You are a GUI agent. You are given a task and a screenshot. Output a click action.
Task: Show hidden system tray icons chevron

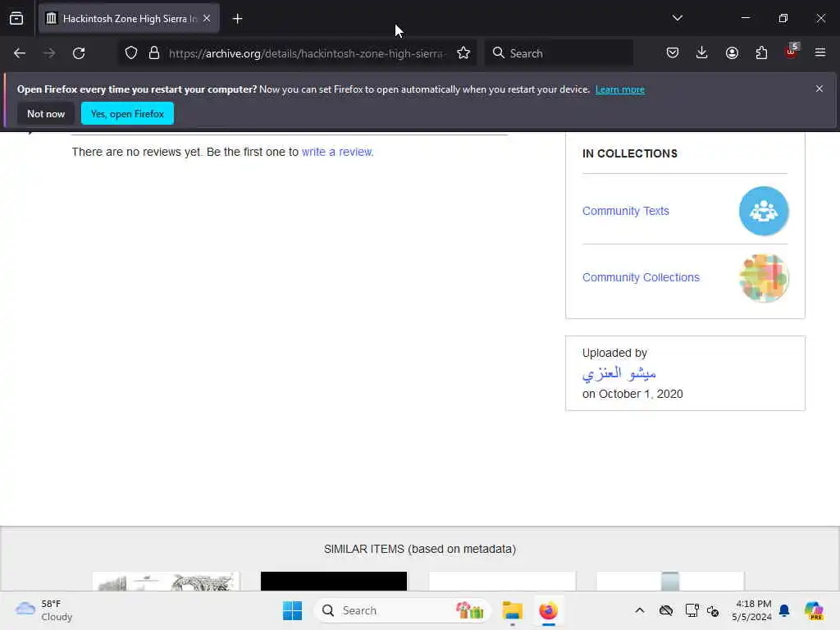[640, 610]
